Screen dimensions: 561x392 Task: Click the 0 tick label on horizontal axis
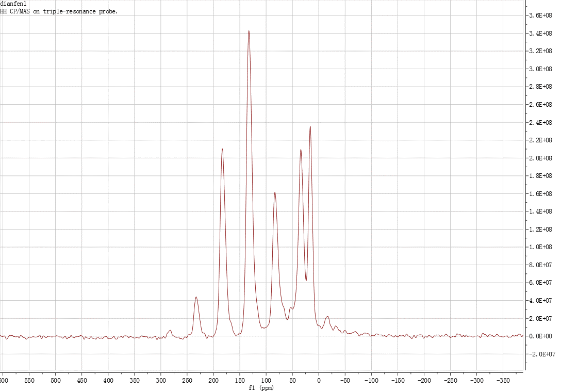tap(319, 380)
